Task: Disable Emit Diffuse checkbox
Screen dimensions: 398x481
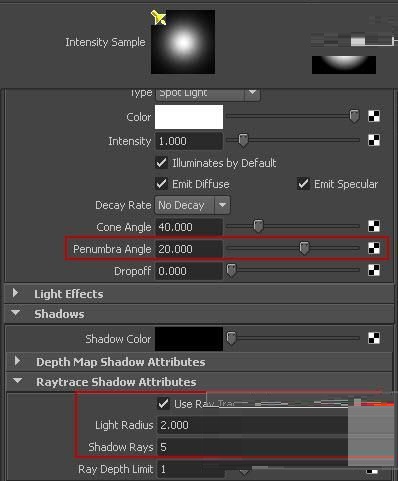Action: 162,184
